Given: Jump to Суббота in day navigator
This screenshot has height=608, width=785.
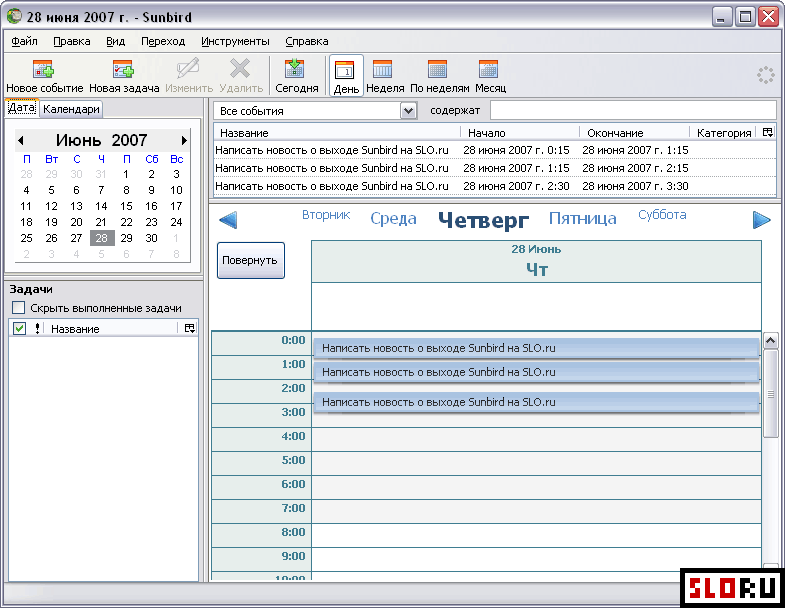Looking at the screenshot, I should (x=662, y=215).
